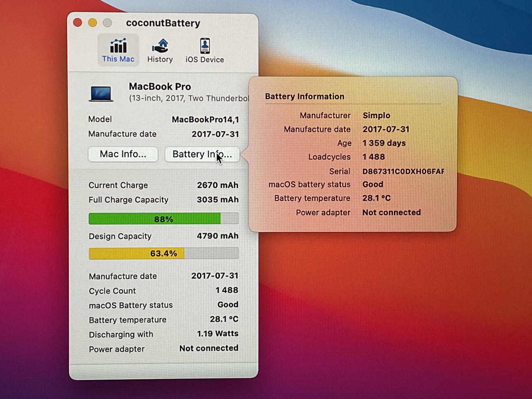The height and width of the screenshot is (399, 532).
Task: Click the coconutBattery window title
Action: pyautogui.click(x=163, y=23)
